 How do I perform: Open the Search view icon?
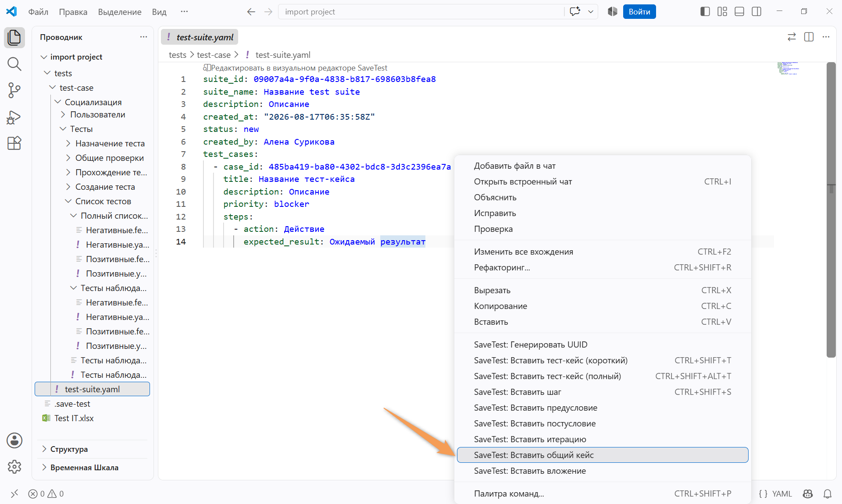tap(14, 64)
